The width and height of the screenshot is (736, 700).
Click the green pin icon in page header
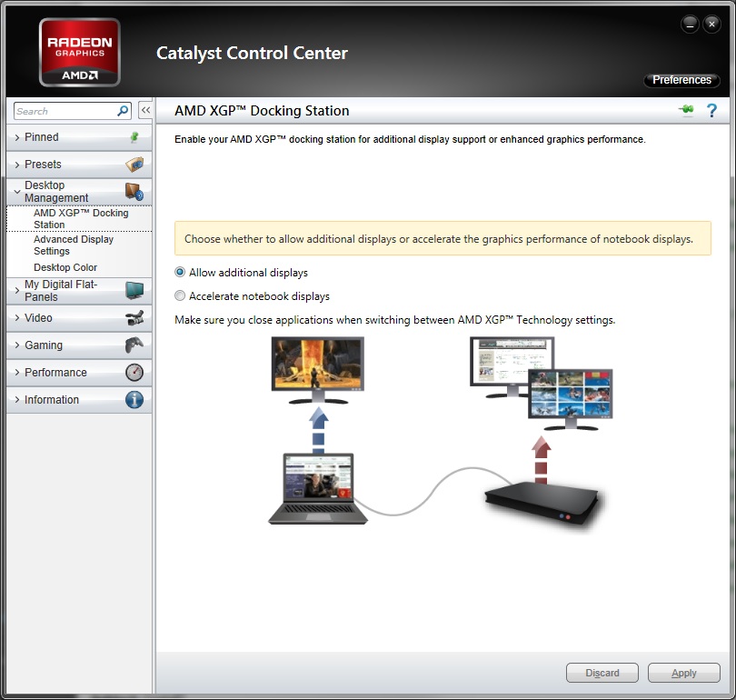coord(686,110)
